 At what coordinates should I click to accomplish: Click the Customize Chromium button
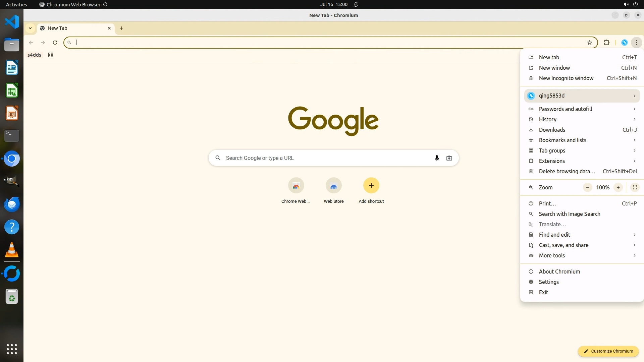point(608,351)
